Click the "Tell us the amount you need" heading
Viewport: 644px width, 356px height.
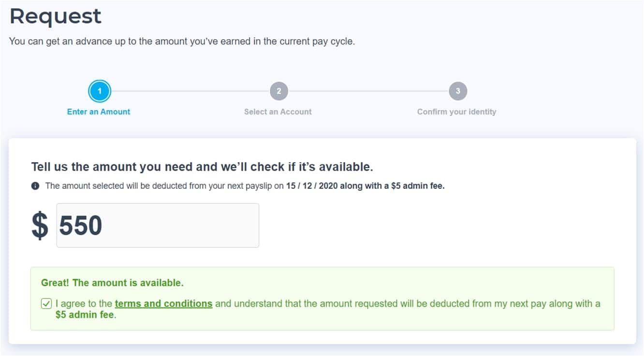click(202, 167)
